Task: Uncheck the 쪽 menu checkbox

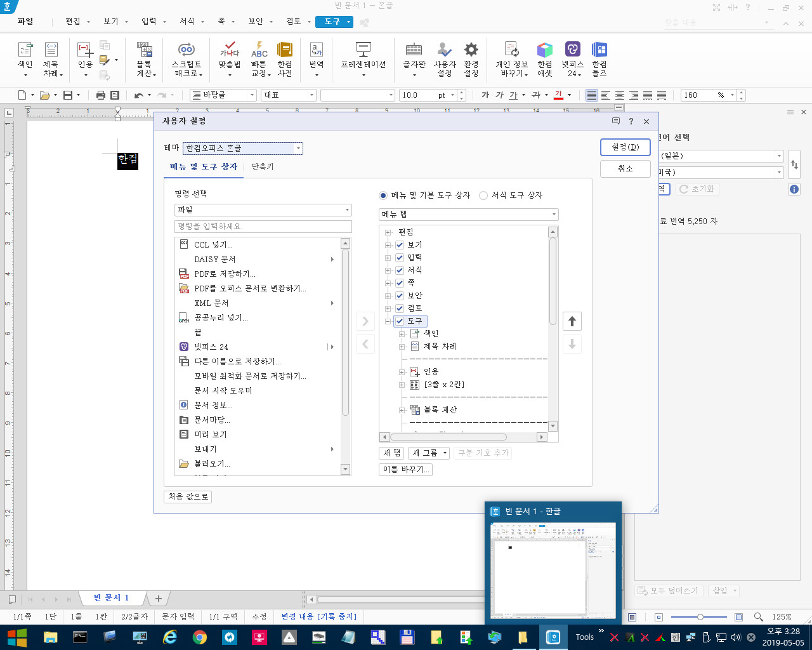Action: pyautogui.click(x=400, y=283)
